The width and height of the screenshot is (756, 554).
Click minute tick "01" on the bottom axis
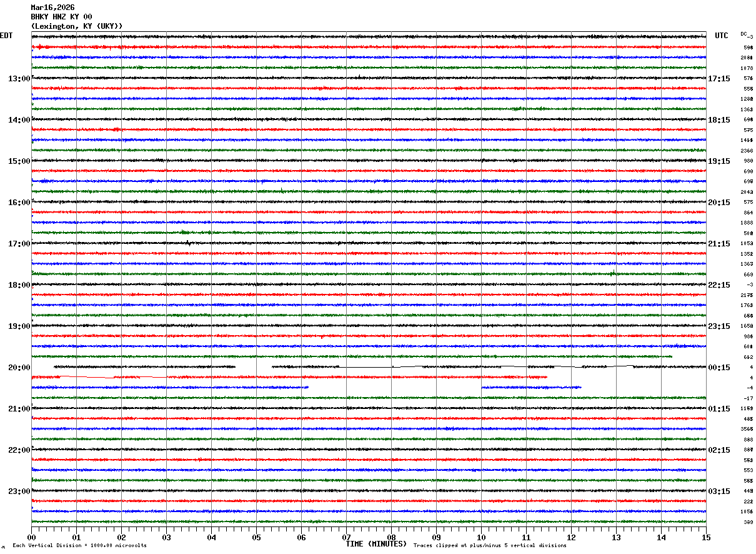click(x=76, y=537)
